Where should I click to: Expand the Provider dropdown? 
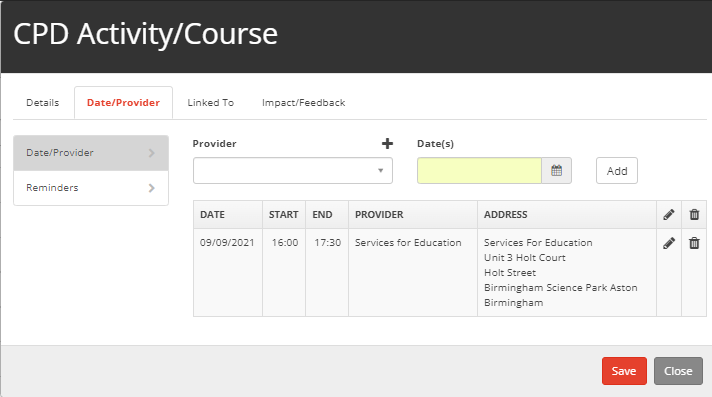coord(293,171)
